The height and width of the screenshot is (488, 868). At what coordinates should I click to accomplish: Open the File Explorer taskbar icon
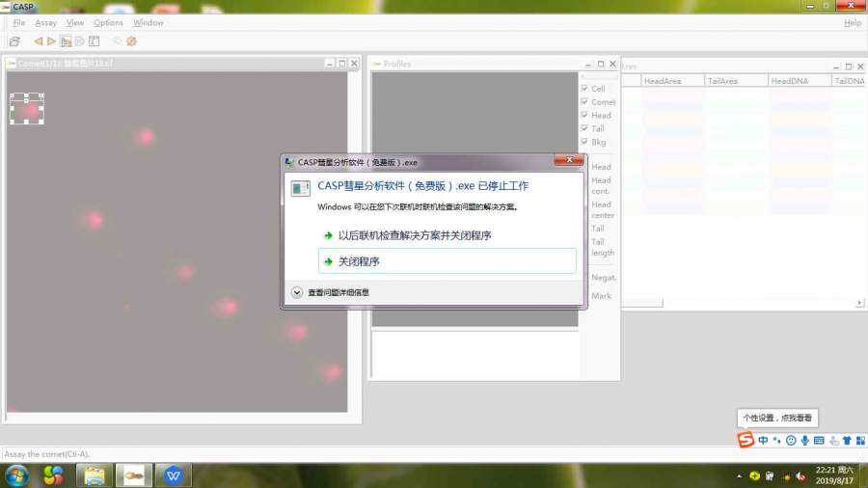(x=95, y=475)
